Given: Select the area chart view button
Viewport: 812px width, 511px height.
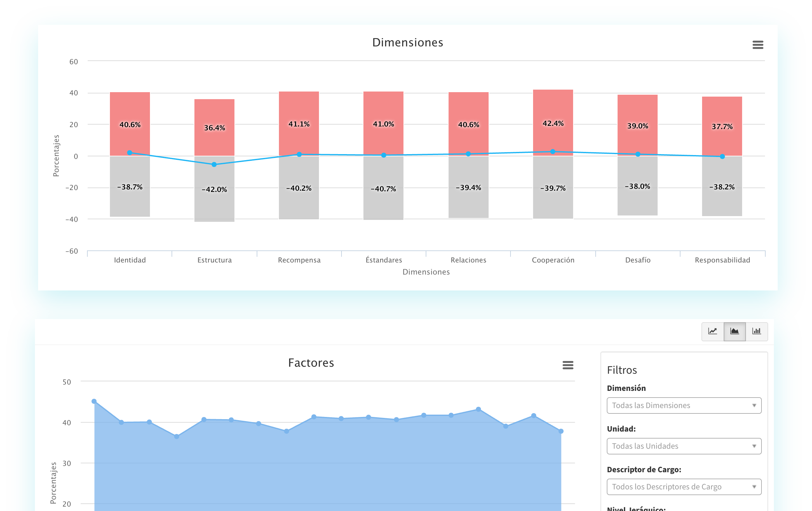Looking at the screenshot, I should point(734,331).
